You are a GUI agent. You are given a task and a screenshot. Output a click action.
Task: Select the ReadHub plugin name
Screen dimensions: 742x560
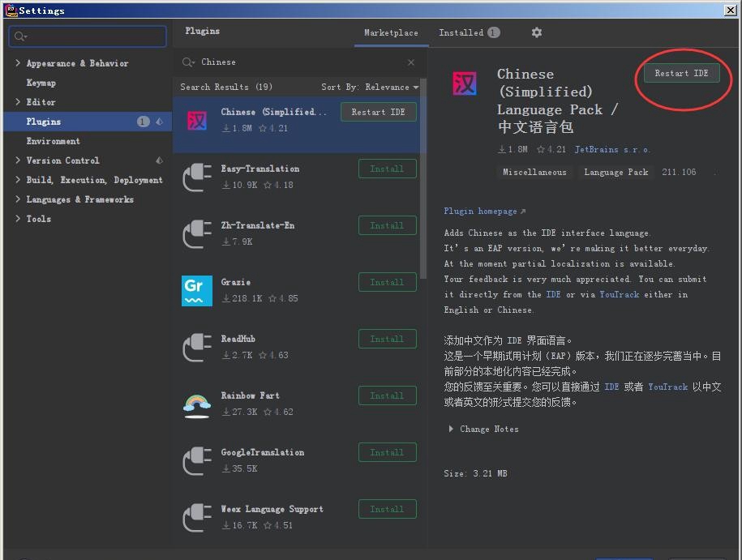[238, 339]
